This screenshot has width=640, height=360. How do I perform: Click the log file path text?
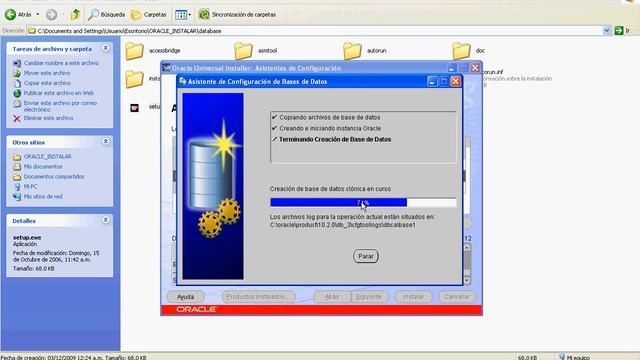pos(342,225)
